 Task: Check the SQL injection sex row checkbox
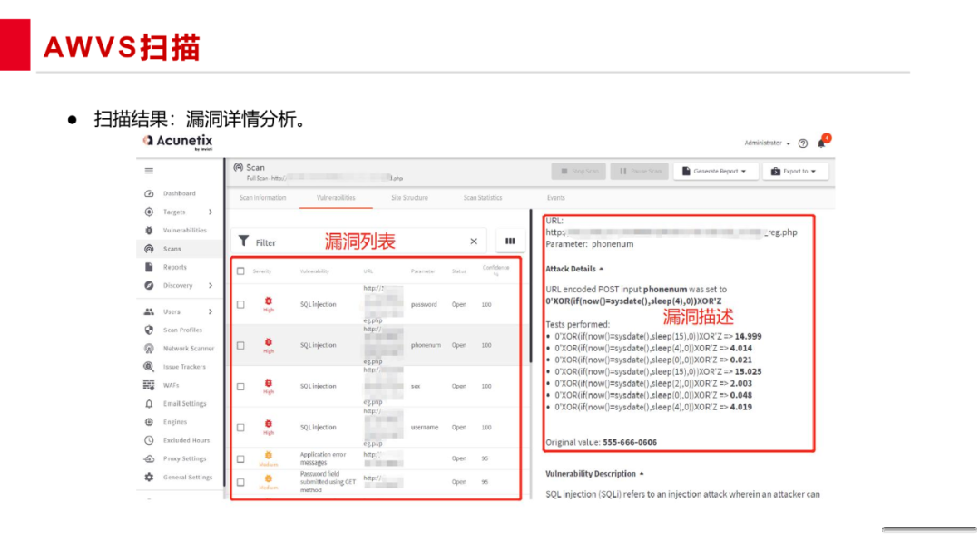(240, 387)
